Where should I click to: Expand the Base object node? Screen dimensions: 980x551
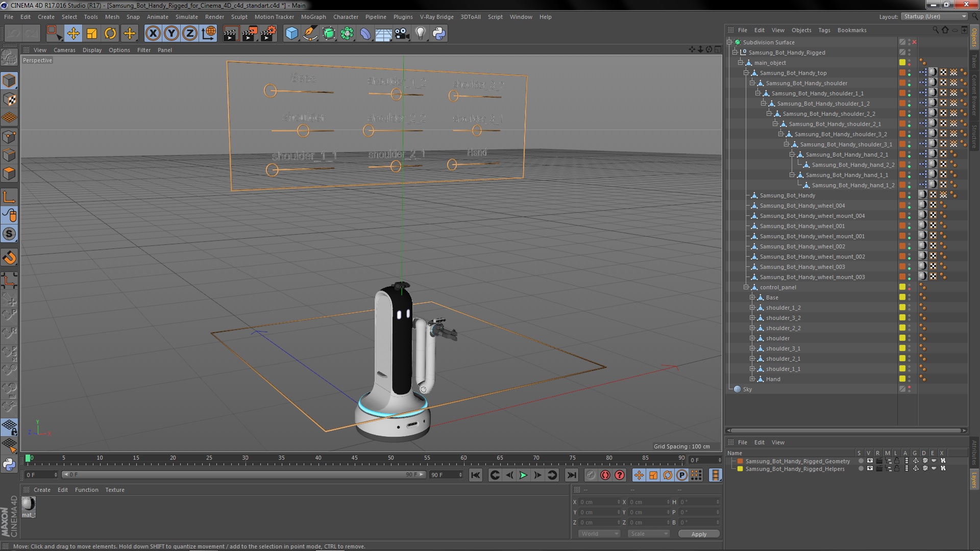752,297
